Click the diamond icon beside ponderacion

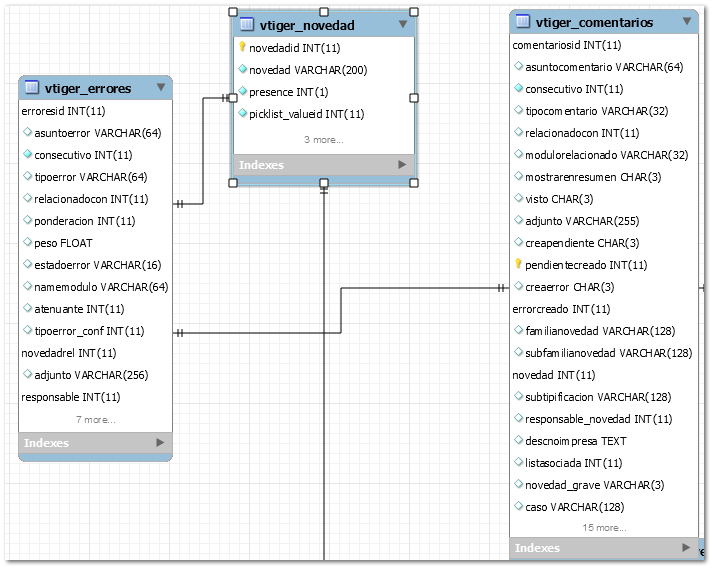27,220
